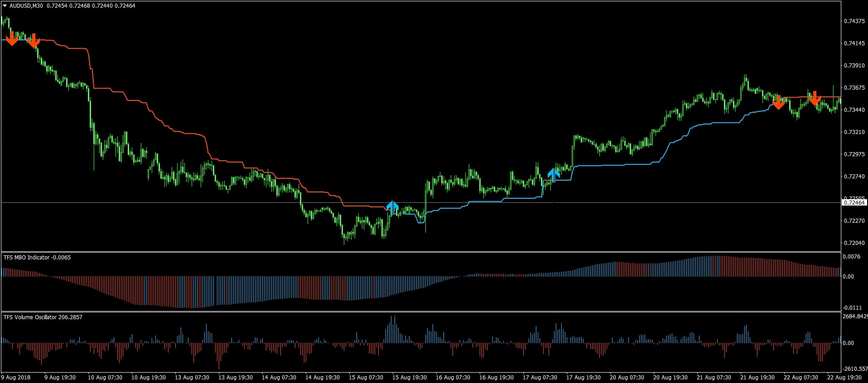Click the leftmost orange sell arrow on 9 Aug
868x383 pixels.
point(12,38)
